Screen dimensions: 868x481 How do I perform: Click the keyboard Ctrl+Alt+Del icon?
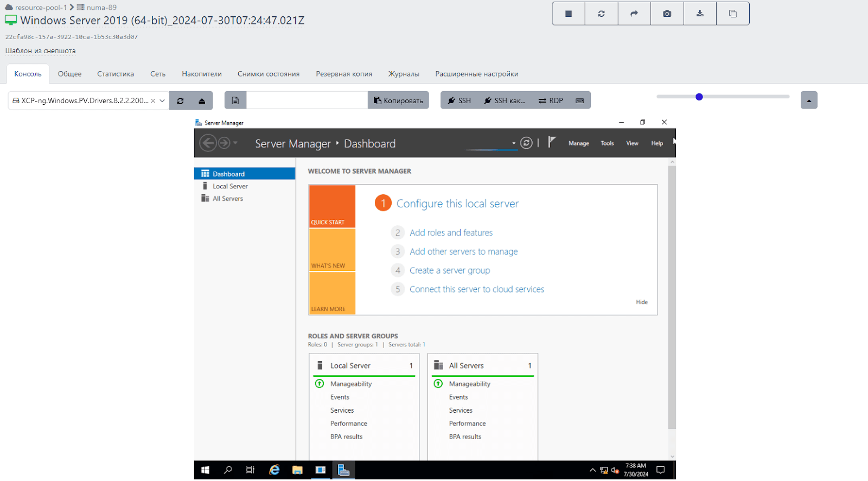[579, 101]
